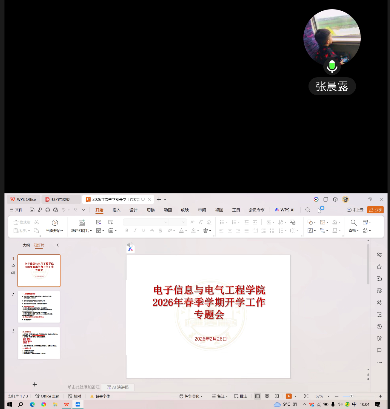Viewport: 390px width, 409px height.
Task: Select the second slide thumbnail
Action: (39, 307)
